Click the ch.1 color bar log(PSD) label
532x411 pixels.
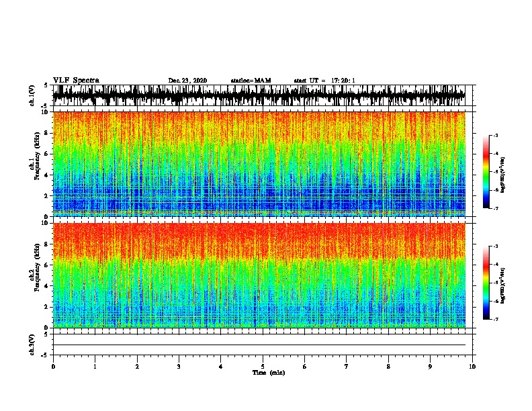click(x=503, y=175)
